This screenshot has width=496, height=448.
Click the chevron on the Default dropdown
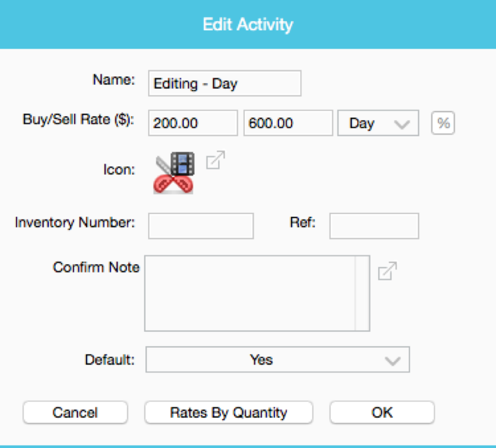[x=392, y=361]
